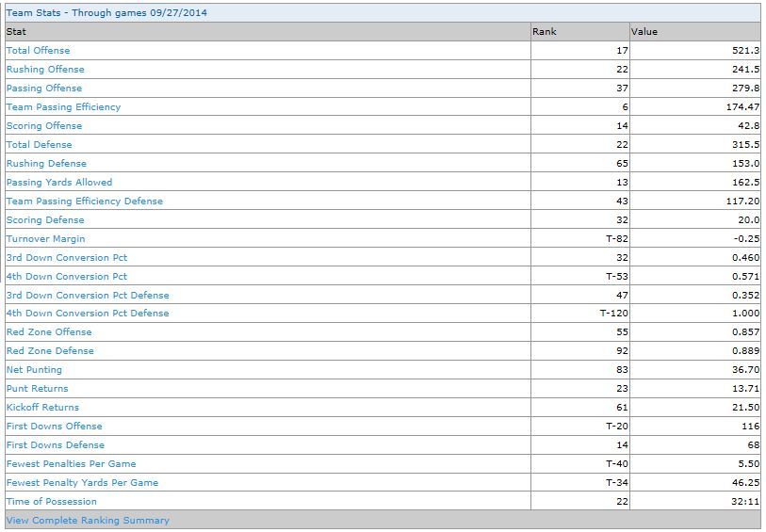Image resolution: width=766 pixels, height=532 pixels.
Task: Click First Downs Offense link
Action: point(55,427)
